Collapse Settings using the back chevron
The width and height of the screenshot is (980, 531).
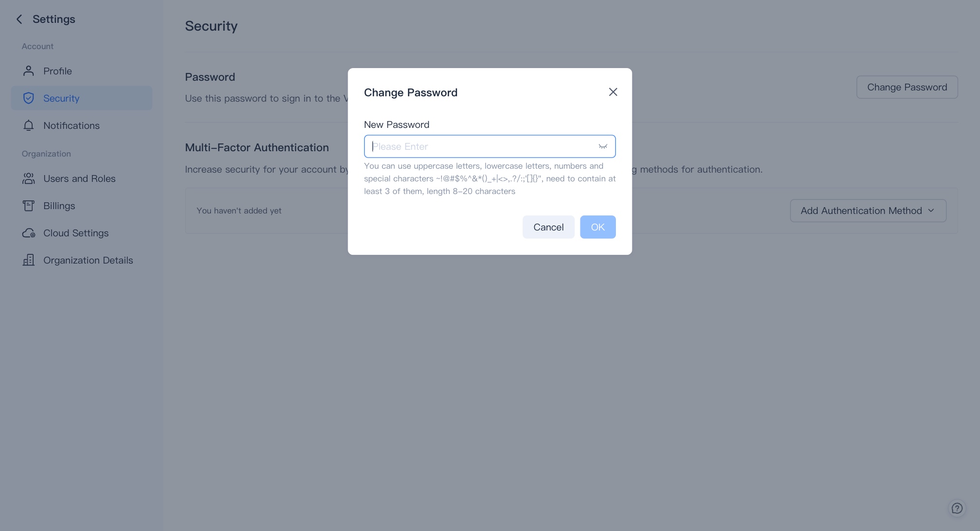coord(19,19)
